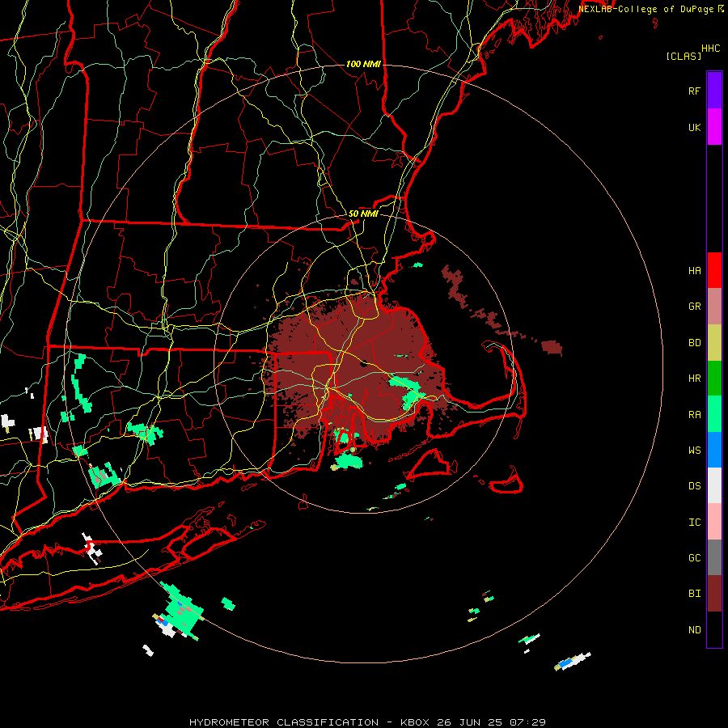728x728 pixels.
Task: Select the IC light pink legend swatch
Action: [714, 522]
